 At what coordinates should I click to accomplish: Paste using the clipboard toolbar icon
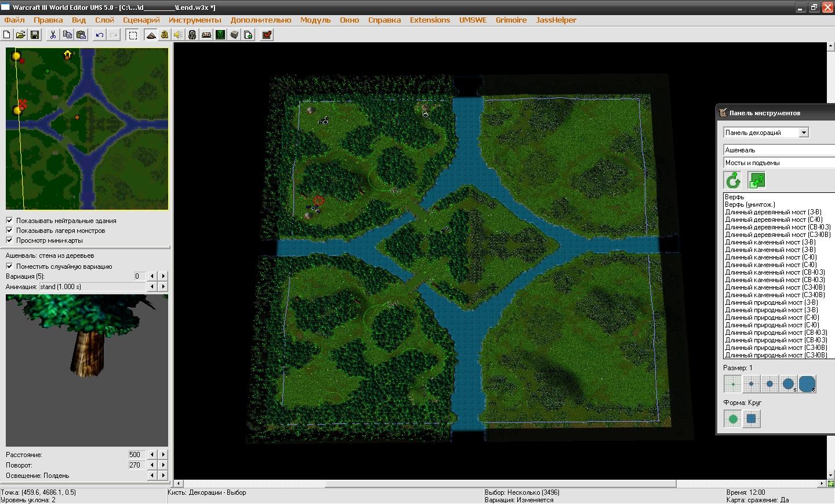click(81, 35)
